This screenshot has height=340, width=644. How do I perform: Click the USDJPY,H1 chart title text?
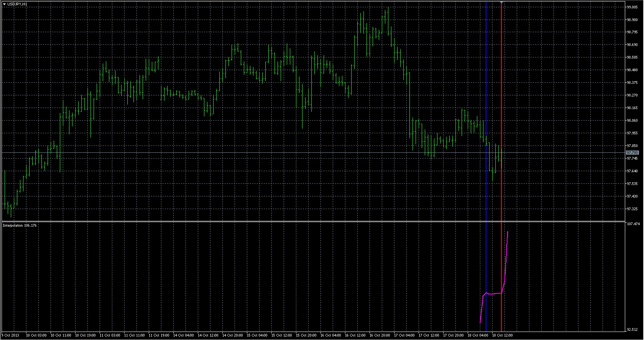17,4
